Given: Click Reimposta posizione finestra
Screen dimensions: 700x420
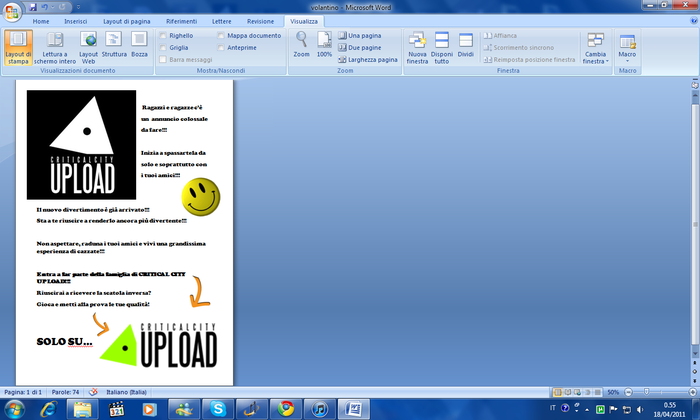Looking at the screenshot, I should 529,59.
